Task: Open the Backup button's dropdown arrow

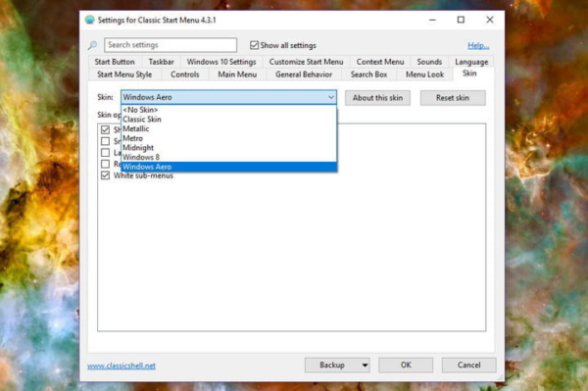Action: point(365,366)
